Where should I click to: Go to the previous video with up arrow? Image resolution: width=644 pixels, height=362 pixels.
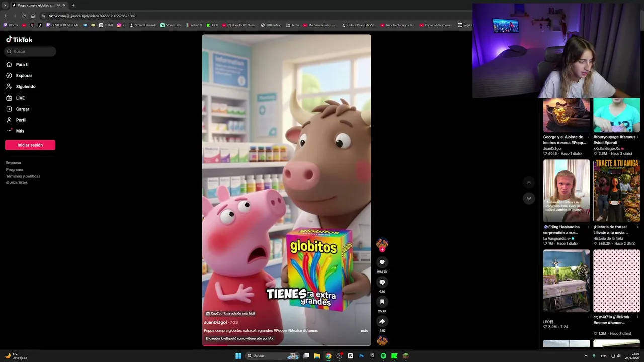pyautogui.click(x=528, y=182)
